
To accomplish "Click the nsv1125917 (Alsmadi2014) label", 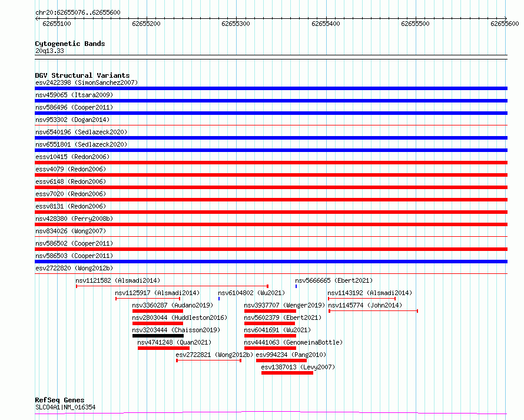I will [x=157, y=293].
